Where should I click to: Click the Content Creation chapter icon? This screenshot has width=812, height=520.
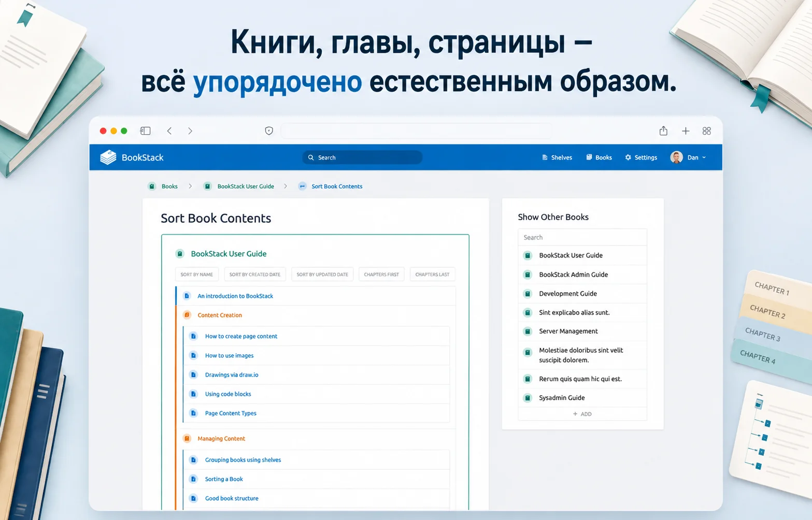187,315
